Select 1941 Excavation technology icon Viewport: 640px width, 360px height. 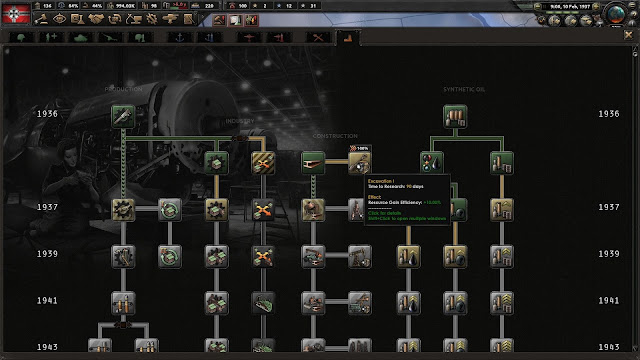[360, 303]
